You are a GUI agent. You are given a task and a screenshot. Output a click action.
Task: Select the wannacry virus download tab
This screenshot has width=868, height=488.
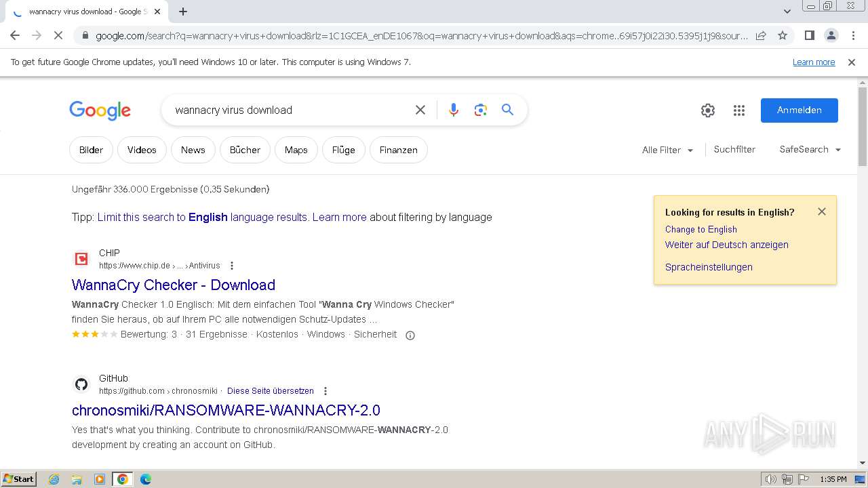click(87, 12)
